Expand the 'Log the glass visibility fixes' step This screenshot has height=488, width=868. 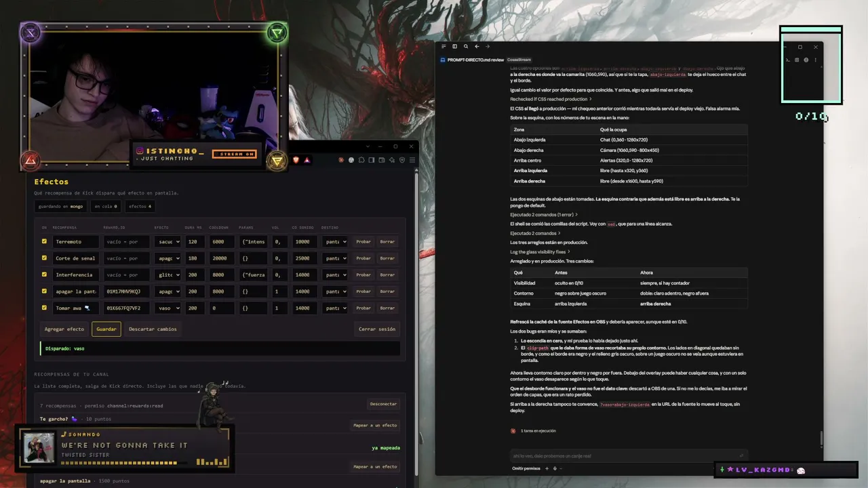pyautogui.click(x=540, y=251)
